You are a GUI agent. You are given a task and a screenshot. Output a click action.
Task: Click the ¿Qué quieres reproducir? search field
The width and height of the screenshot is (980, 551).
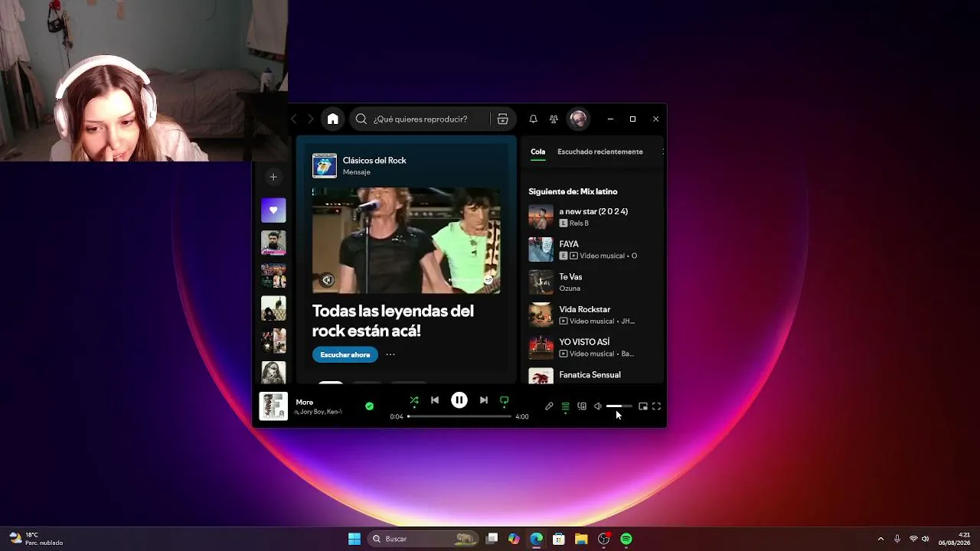pyautogui.click(x=431, y=119)
